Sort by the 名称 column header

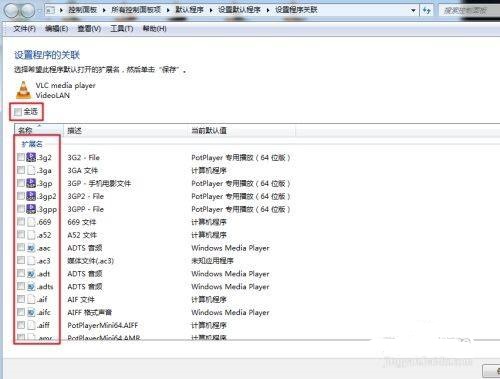[x=39, y=130]
